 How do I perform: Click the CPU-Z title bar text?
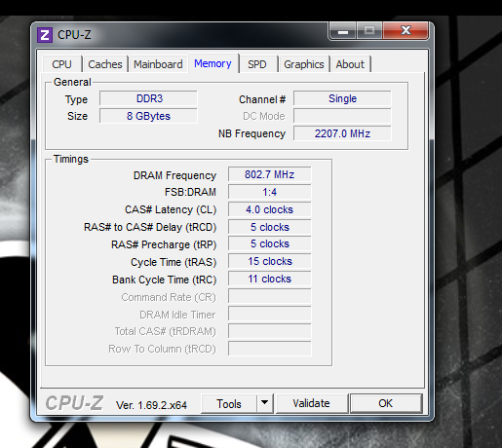pos(74,35)
